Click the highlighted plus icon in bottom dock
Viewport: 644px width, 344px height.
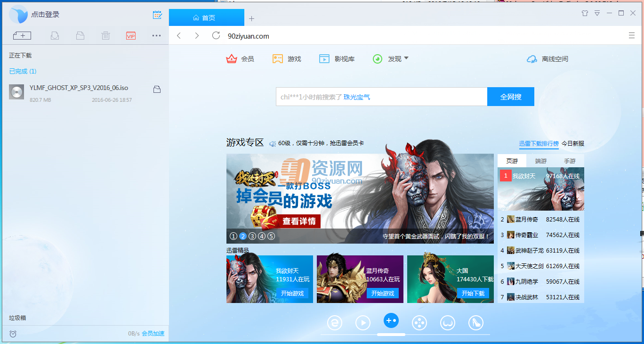pyautogui.click(x=391, y=320)
